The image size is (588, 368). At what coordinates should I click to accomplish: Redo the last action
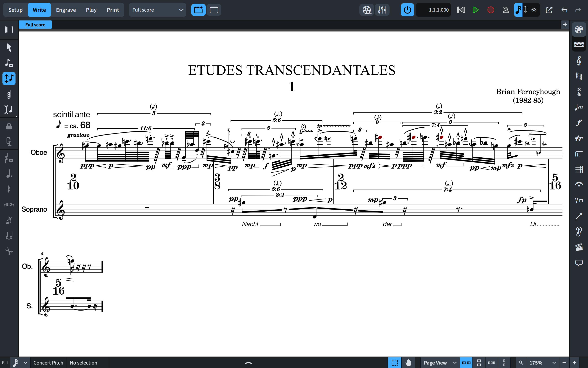tap(578, 10)
